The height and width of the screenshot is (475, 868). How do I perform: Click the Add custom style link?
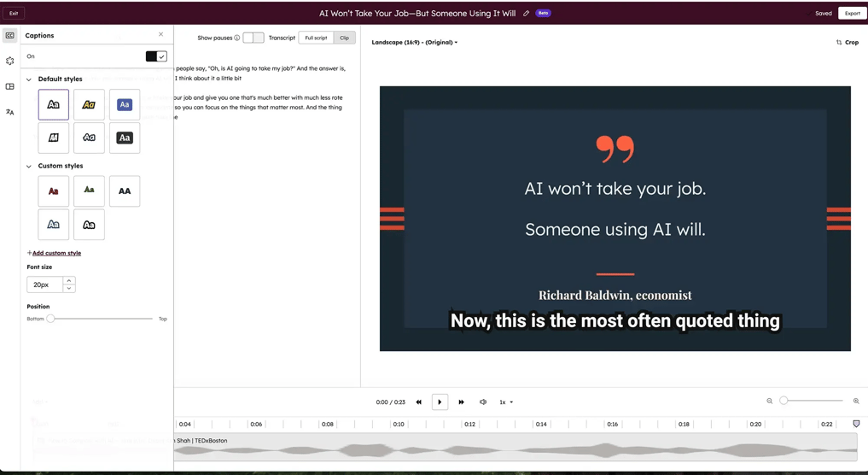tap(56, 253)
